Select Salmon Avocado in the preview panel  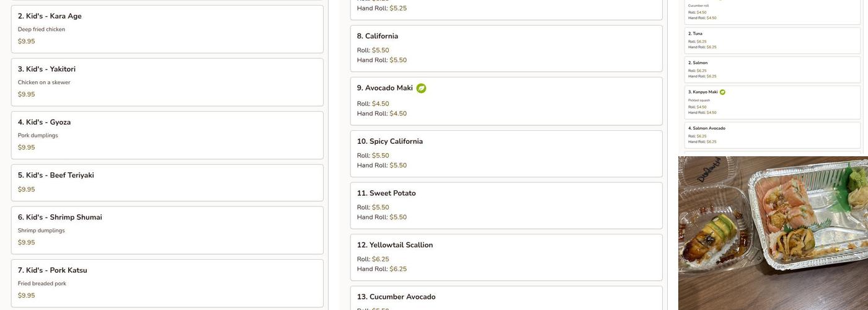[772, 135]
